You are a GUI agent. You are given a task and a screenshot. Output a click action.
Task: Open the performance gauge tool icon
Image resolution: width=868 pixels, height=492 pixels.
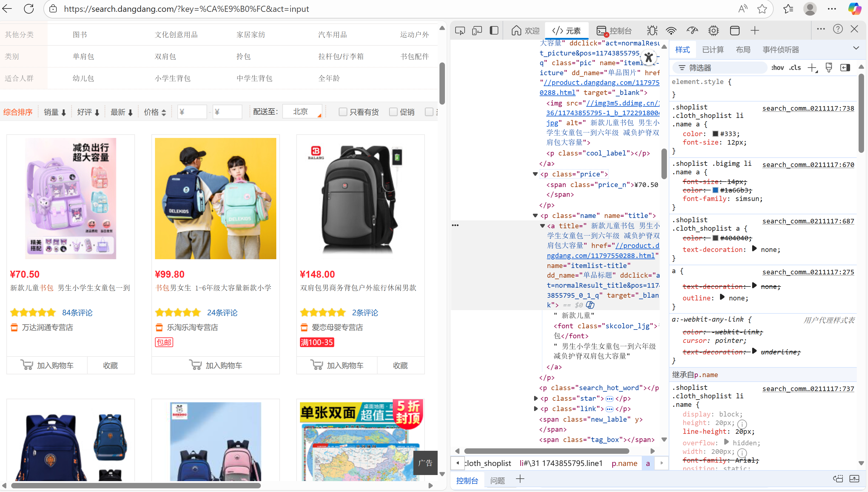[692, 31]
